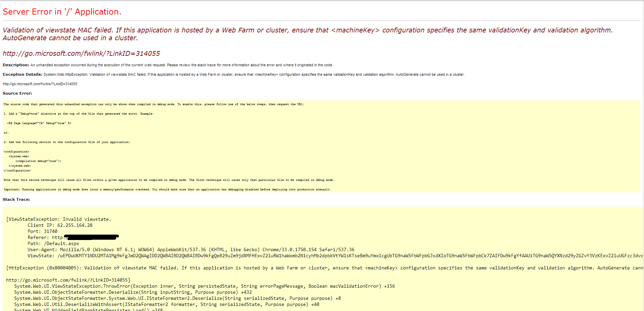Click the small fwlink URL below Exception Details
644x311 pixels.
click(x=40, y=84)
